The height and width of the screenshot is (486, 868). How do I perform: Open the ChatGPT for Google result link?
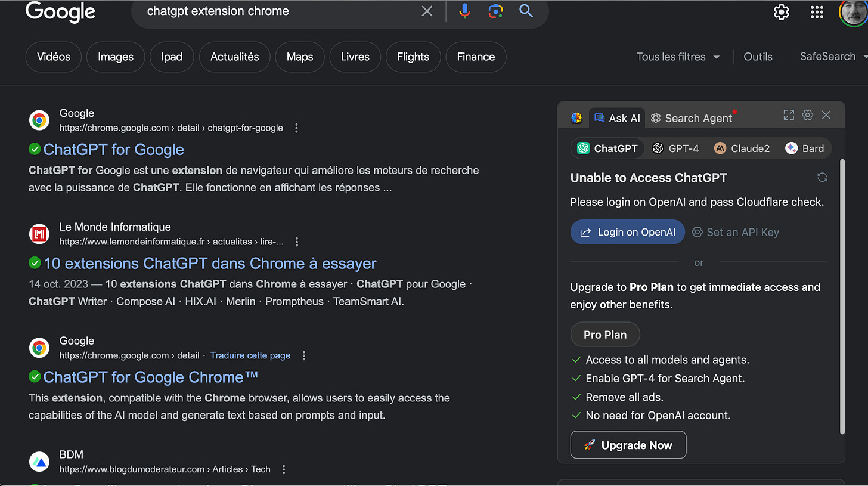click(113, 149)
